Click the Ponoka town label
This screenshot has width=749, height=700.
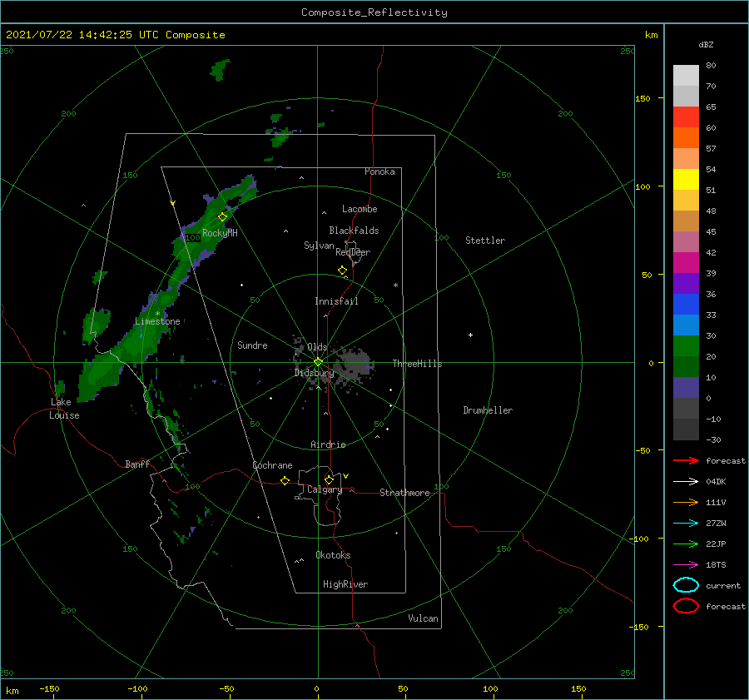click(379, 171)
